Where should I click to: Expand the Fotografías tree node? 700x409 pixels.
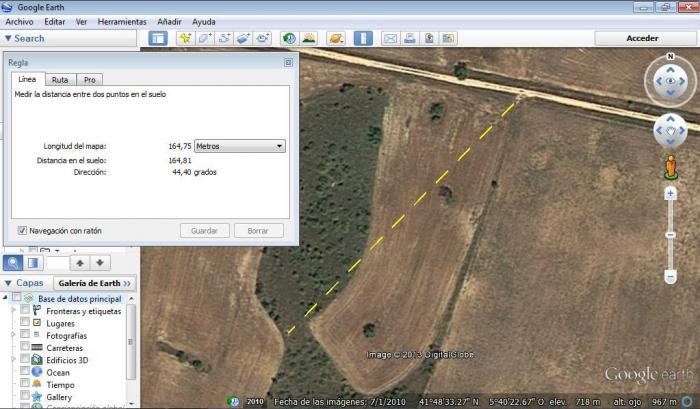point(13,334)
